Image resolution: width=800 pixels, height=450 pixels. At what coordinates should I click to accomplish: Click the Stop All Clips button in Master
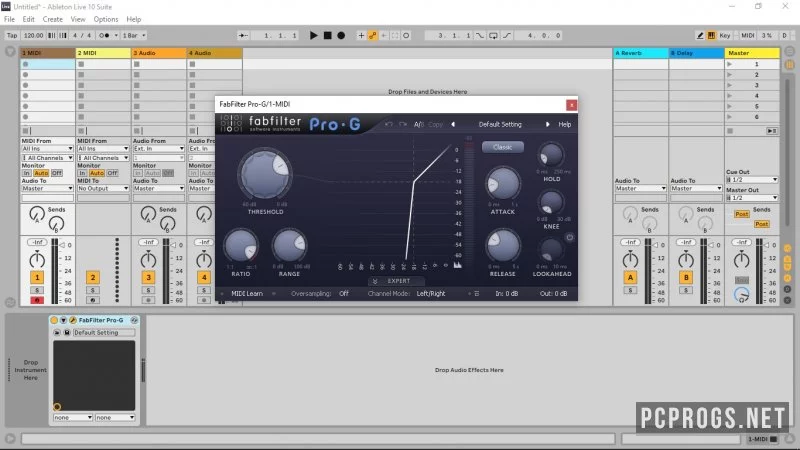[730, 131]
